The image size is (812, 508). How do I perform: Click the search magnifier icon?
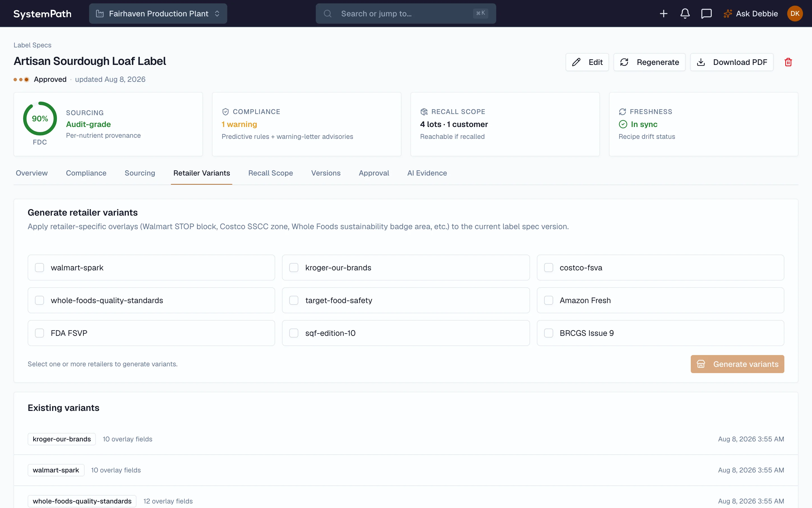(328, 14)
